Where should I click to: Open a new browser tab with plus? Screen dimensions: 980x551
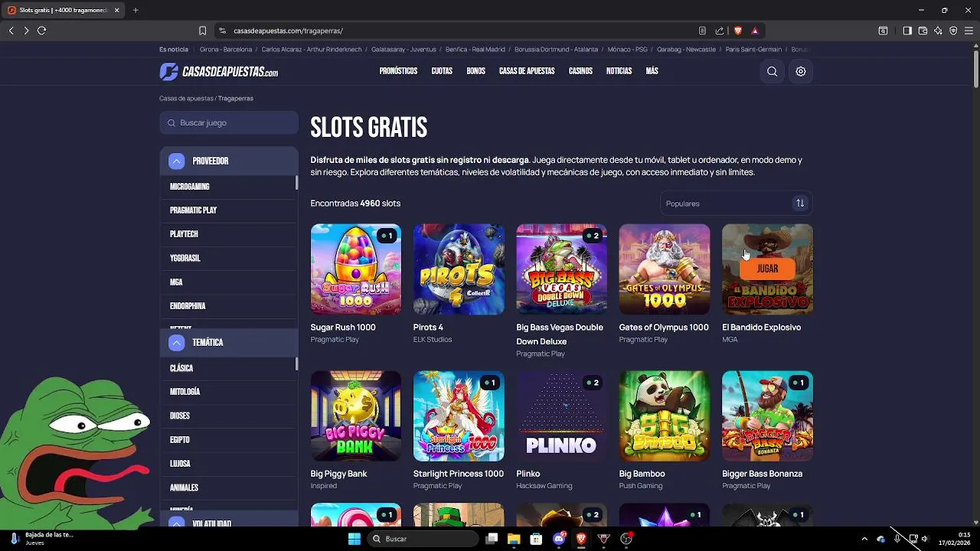[x=136, y=10]
